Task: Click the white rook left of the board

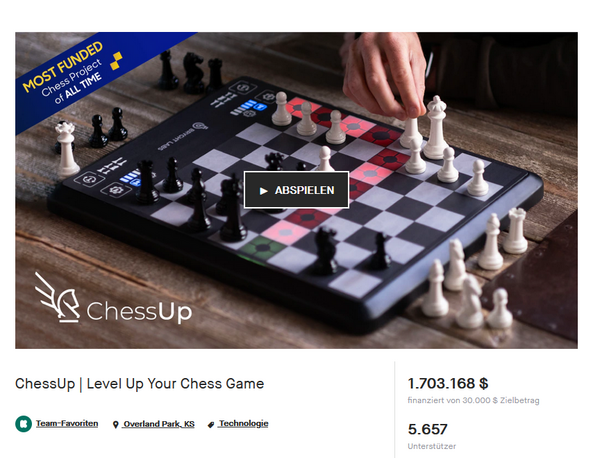Action: point(66,148)
